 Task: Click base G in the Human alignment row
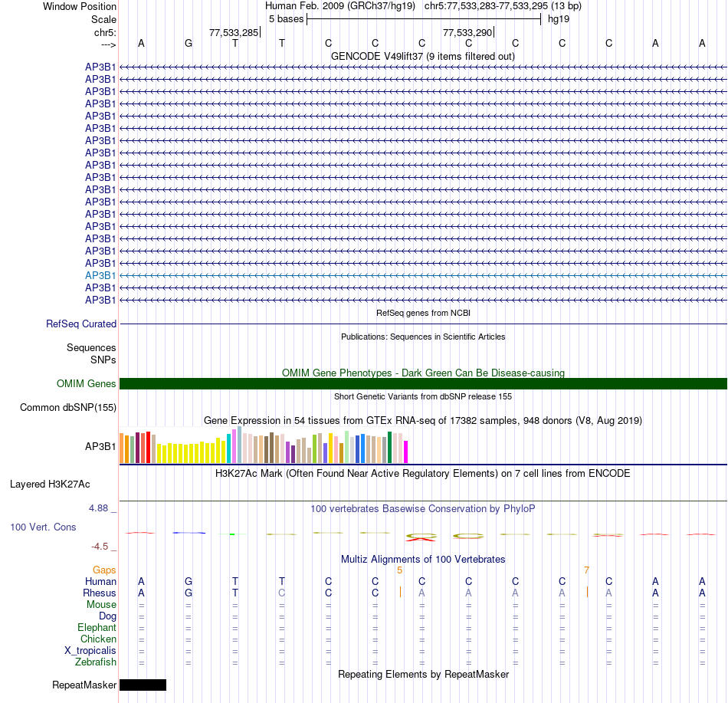(188, 581)
